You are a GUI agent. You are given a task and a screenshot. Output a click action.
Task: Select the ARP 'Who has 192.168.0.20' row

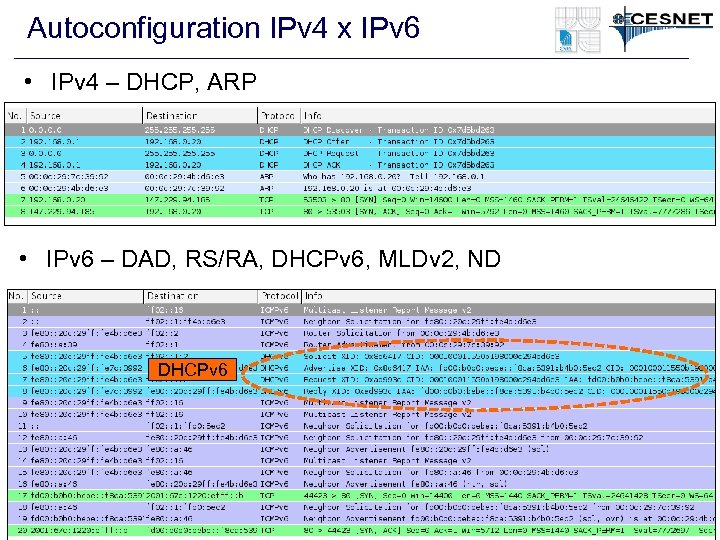coord(360,176)
